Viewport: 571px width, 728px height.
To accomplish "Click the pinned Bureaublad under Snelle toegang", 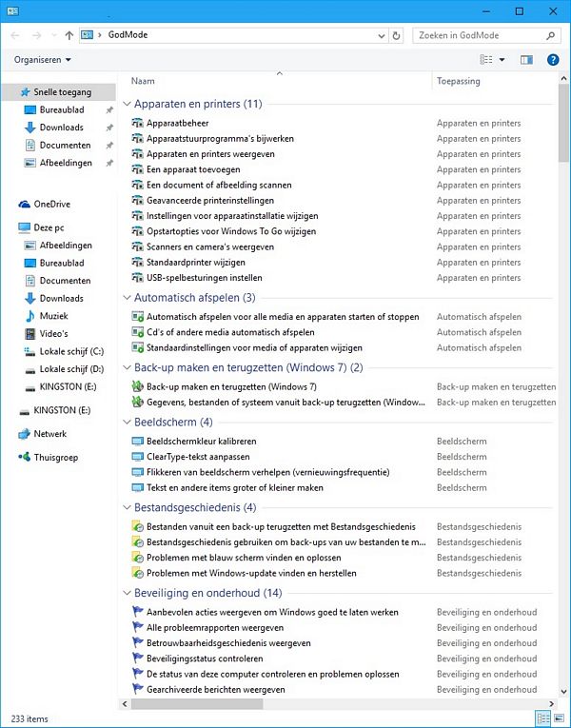I will coord(62,110).
